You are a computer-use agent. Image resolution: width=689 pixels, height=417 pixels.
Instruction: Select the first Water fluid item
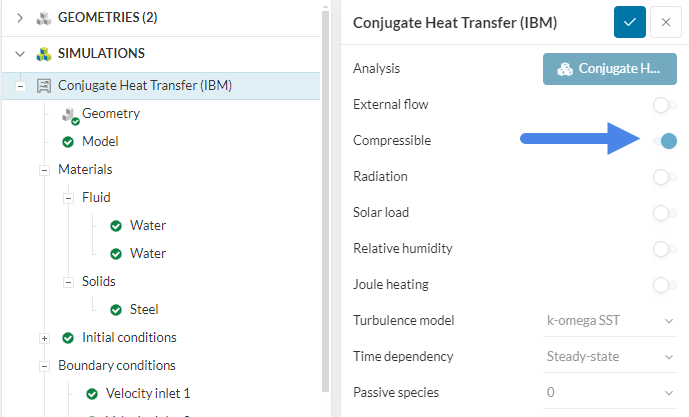147,226
